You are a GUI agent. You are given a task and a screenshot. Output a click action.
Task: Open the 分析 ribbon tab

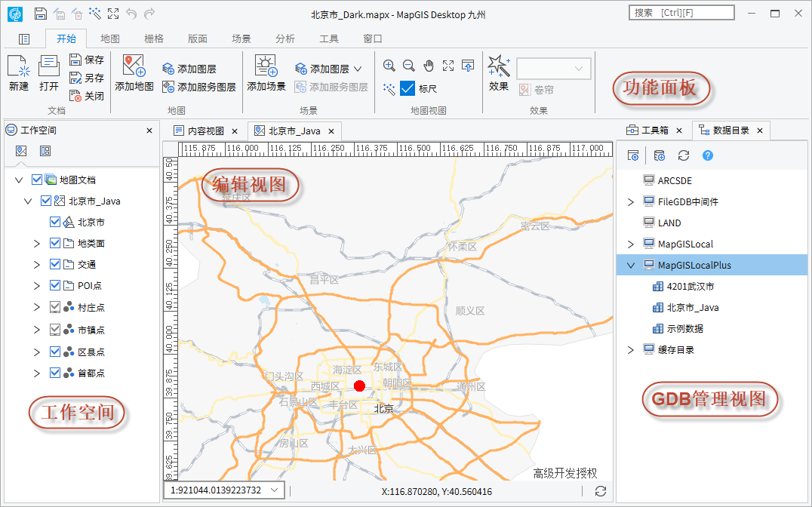285,38
